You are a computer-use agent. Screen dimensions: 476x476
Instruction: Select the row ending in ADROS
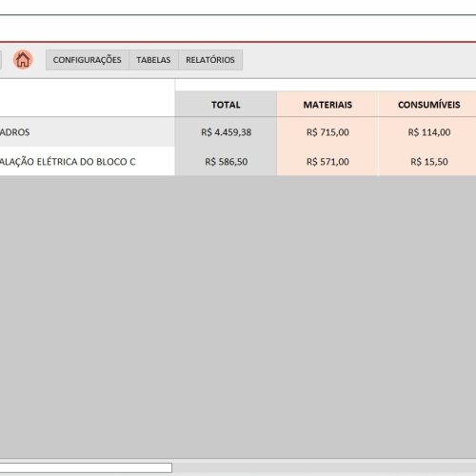pyautogui.click(x=88, y=132)
